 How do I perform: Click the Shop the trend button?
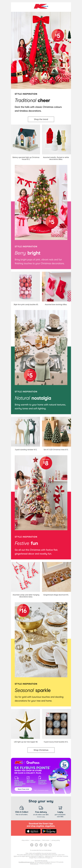pyautogui.click(x=41, y=119)
